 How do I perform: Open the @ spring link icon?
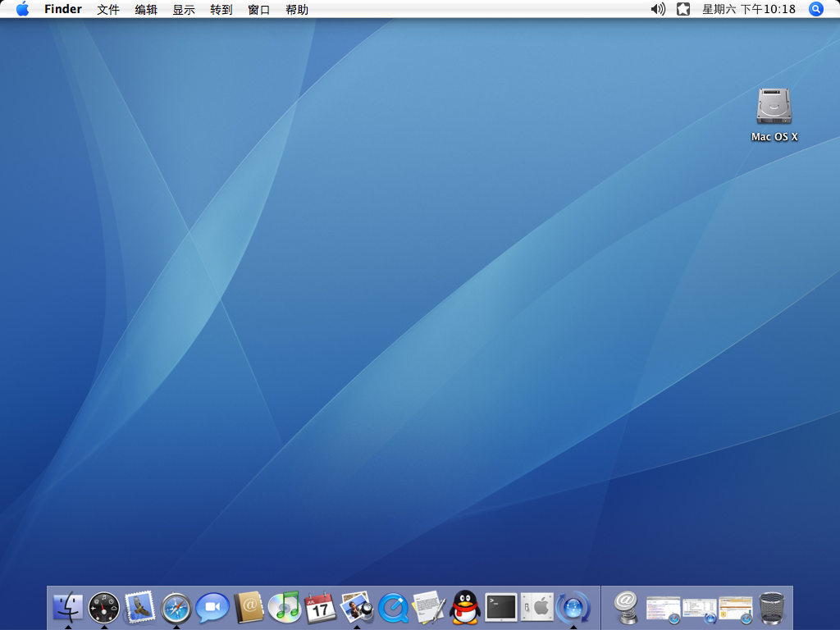(x=626, y=608)
